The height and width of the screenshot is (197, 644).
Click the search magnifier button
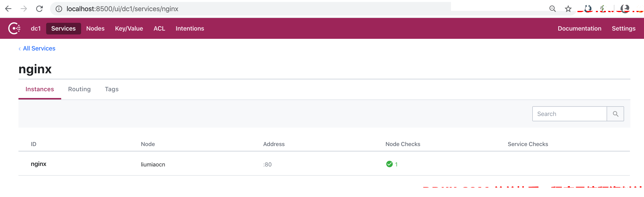point(615,114)
